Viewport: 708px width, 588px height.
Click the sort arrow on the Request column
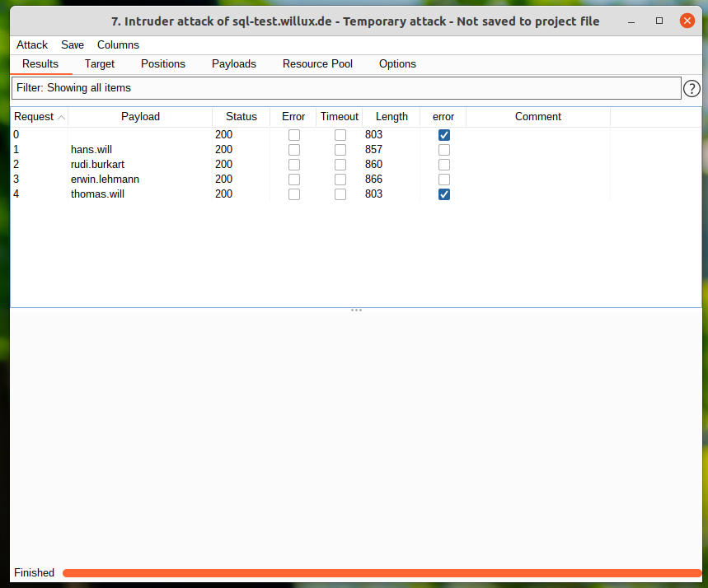coord(61,116)
